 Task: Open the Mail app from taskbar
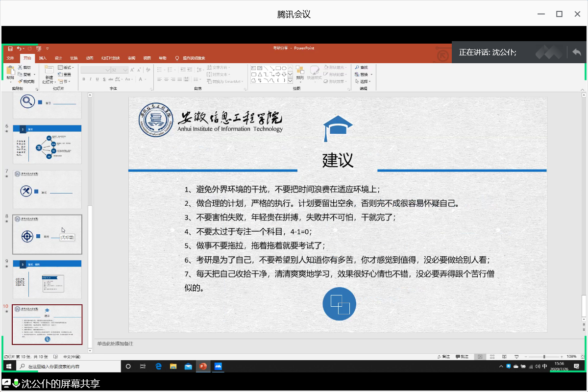(188, 366)
